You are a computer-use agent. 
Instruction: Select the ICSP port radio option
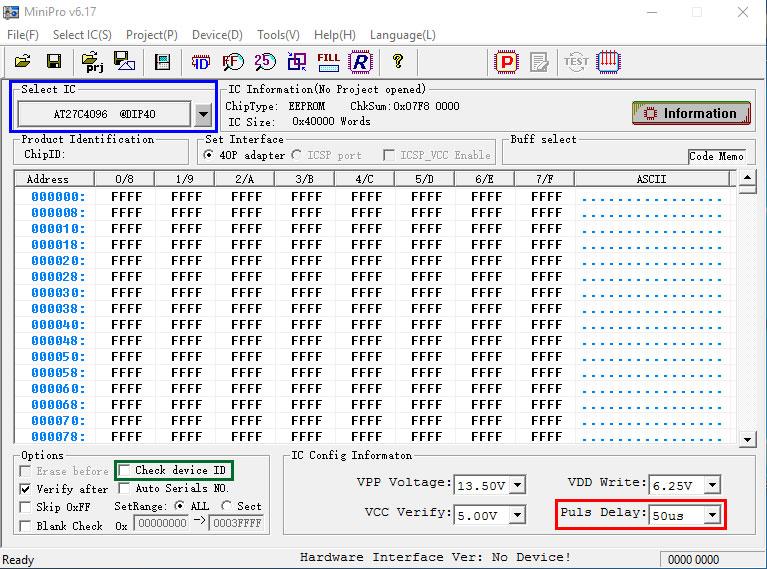(296, 155)
